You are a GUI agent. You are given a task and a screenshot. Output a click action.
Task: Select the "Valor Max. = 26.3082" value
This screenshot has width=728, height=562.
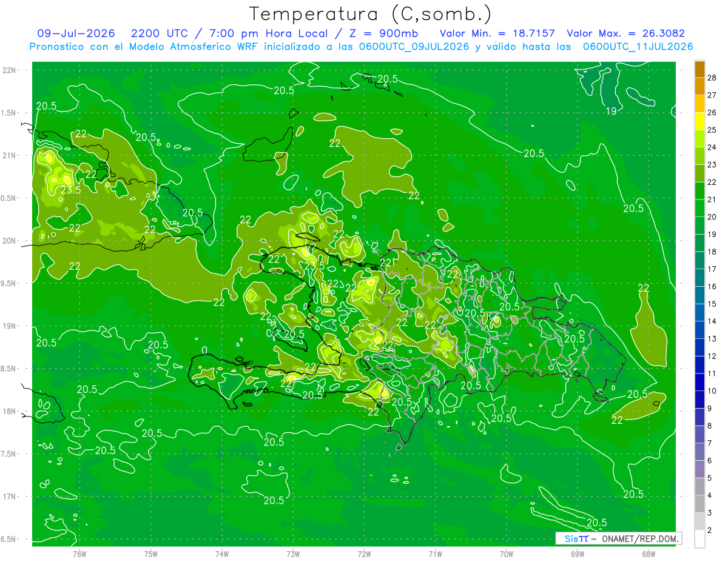tap(625, 33)
